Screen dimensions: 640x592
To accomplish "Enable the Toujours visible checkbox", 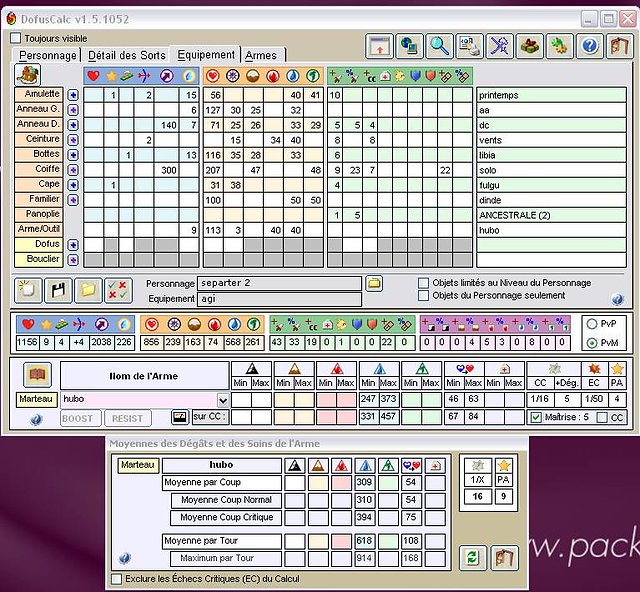I will tap(16, 38).
